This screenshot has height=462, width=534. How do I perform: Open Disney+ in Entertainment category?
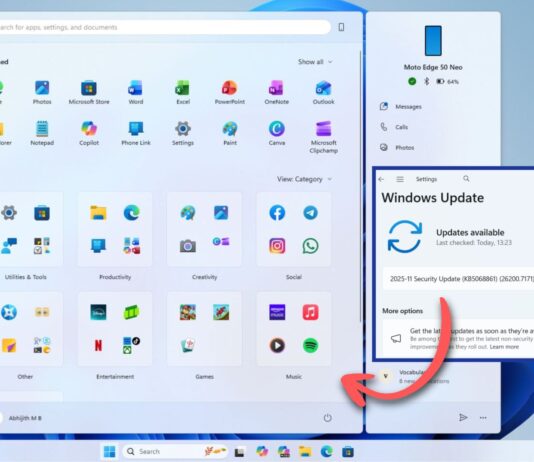click(98, 312)
